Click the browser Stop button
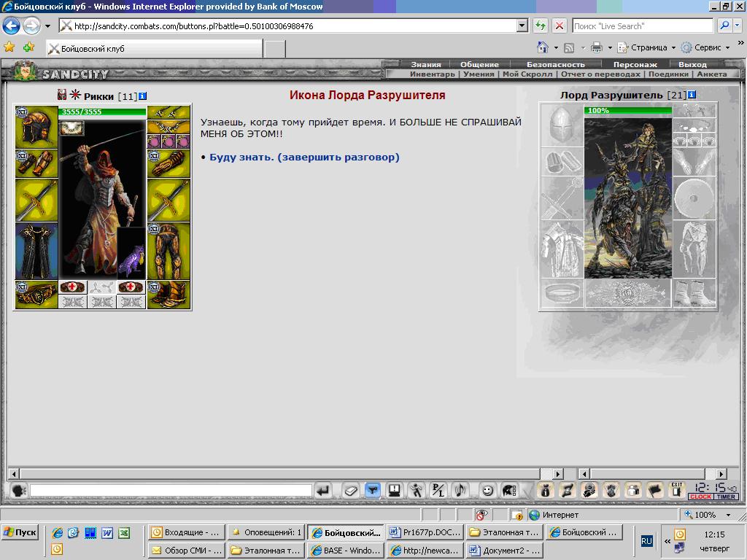The height and width of the screenshot is (560, 747). click(x=560, y=26)
